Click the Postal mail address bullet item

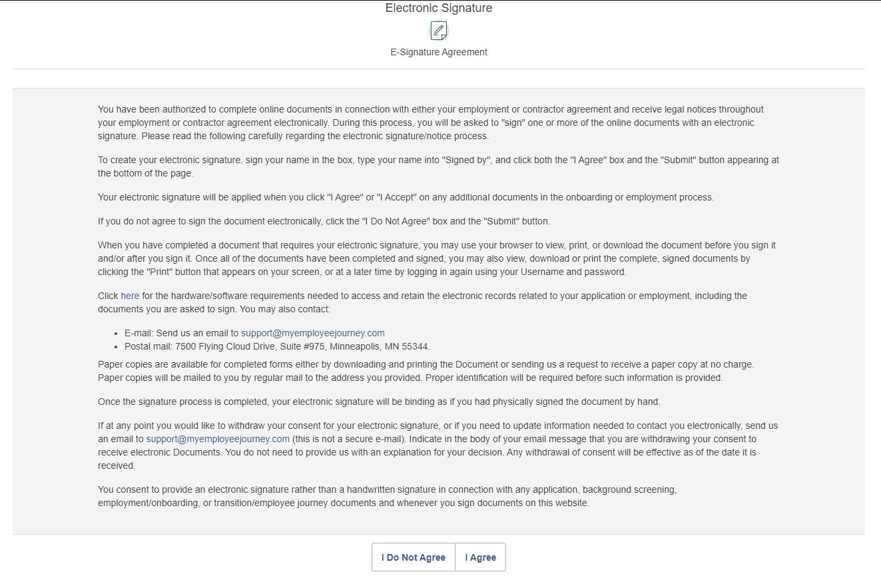click(276, 346)
